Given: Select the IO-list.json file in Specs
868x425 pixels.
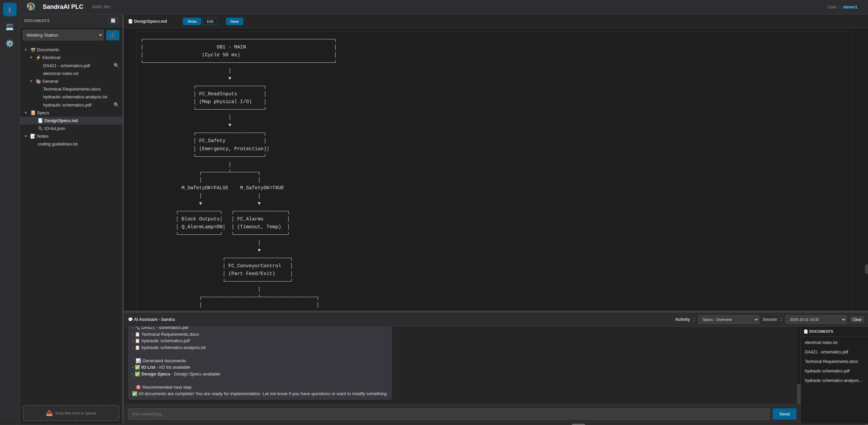Looking at the screenshot, I should coord(54,128).
